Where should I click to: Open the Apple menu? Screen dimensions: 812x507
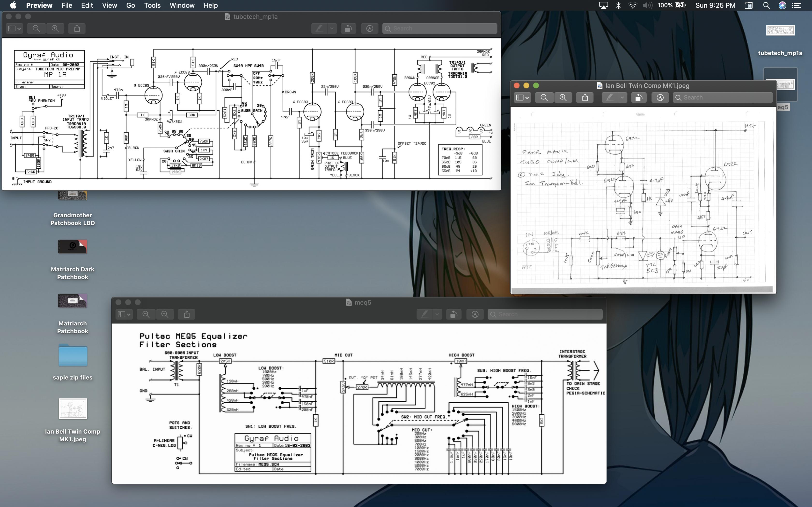pos(13,5)
